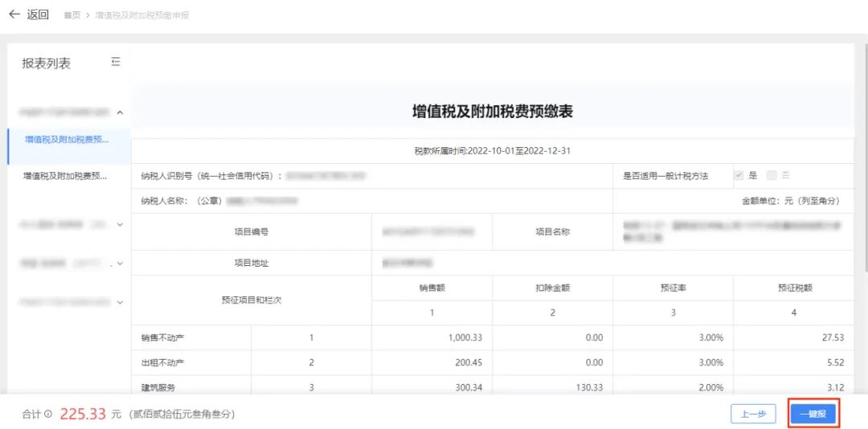Click the 项目编号 label cell
This screenshot has width=868, height=429.
click(x=252, y=232)
